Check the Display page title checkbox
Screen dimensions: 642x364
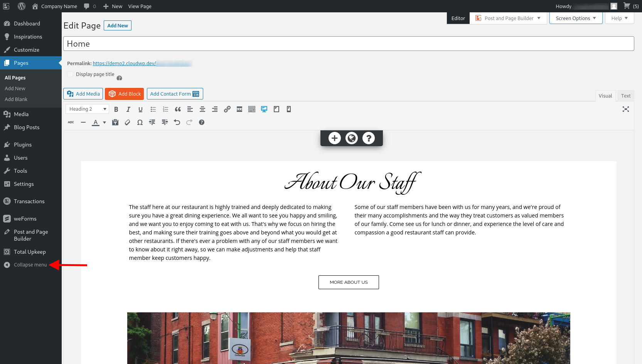point(70,74)
